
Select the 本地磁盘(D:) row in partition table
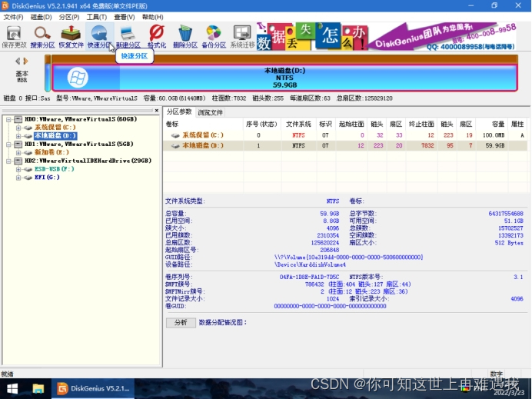[345, 145]
